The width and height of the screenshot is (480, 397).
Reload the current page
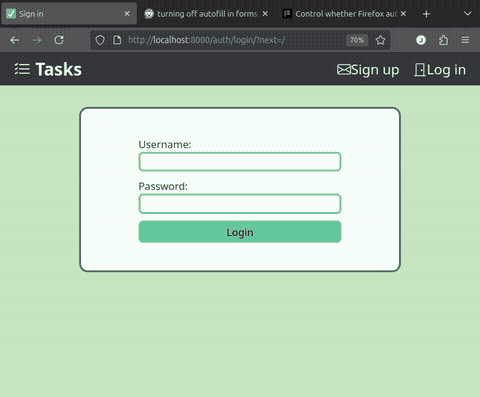point(59,40)
